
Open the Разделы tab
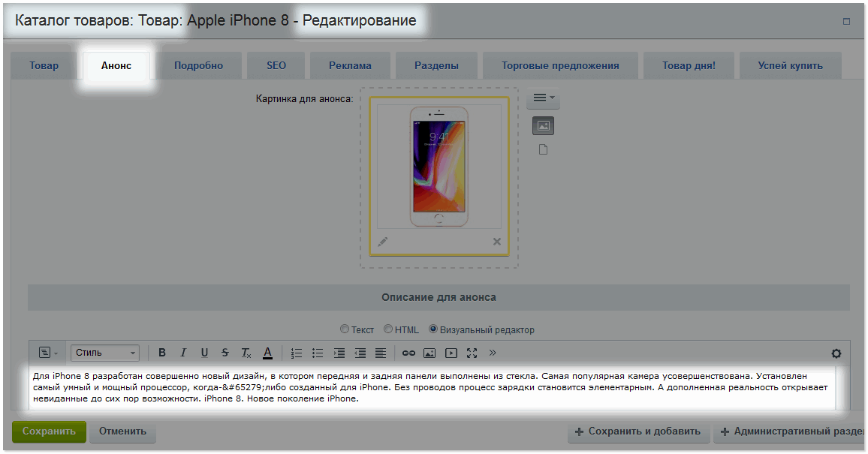pyautogui.click(x=436, y=65)
